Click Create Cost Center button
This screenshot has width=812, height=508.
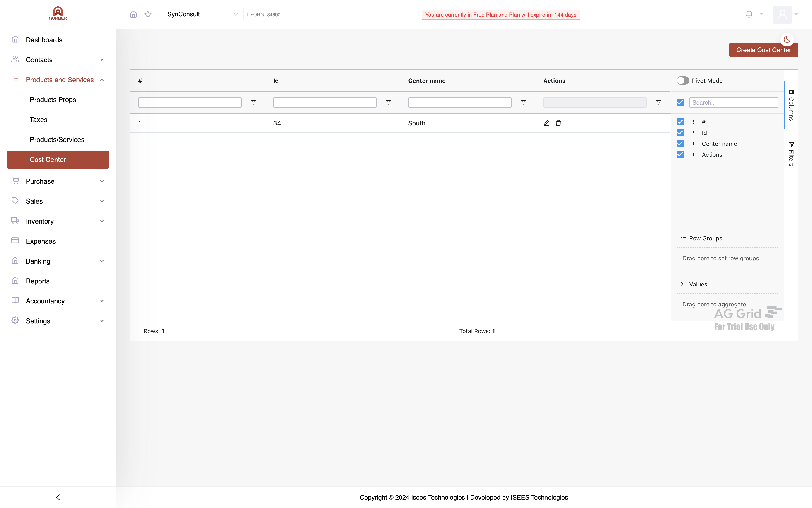[763, 50]
